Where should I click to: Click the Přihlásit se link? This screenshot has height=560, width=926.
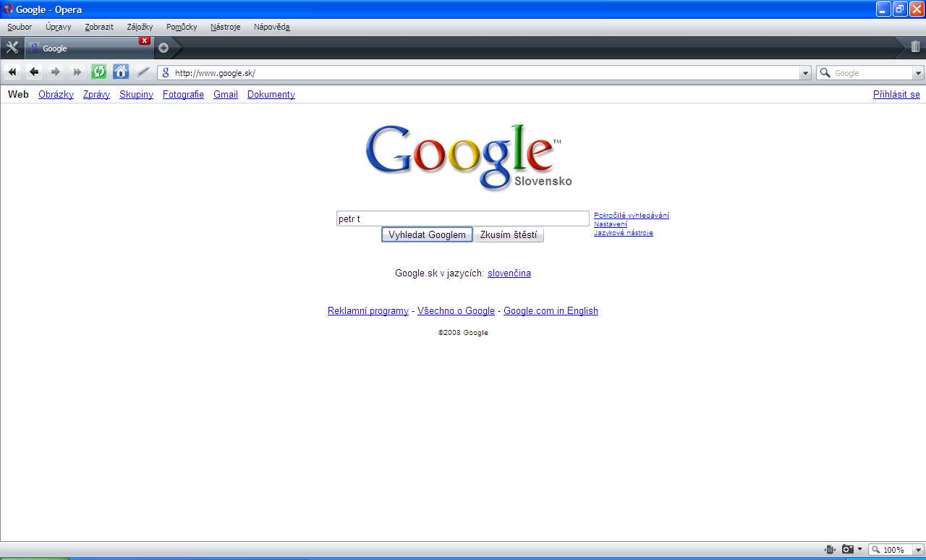tap(896, 94)
